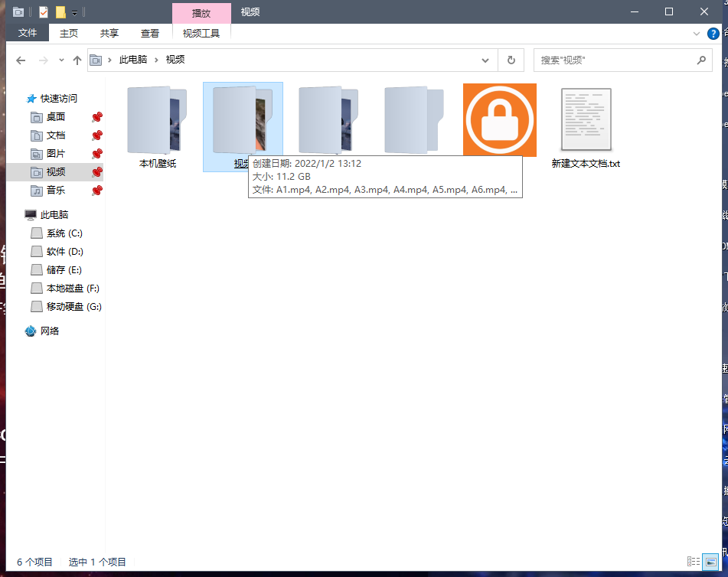Click the forward navigation arrow
The height and width of the screenshot is (577, 728).
point(43,60)
